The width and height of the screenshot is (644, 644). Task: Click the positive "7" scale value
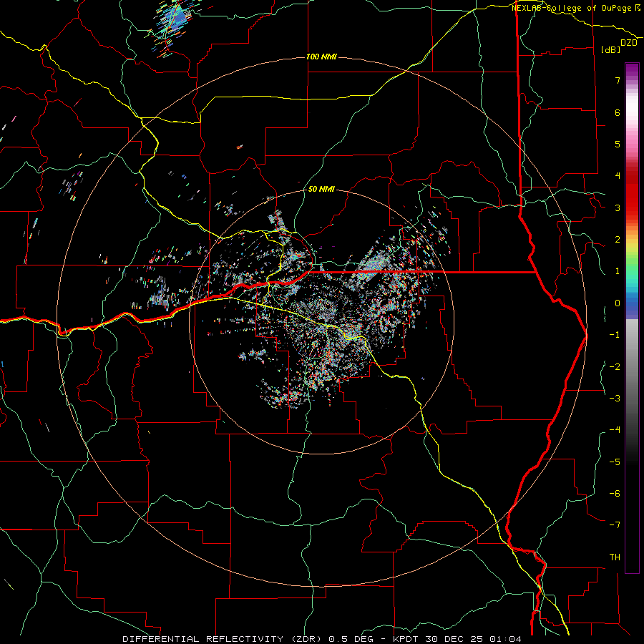pyautogui.click(x=618, y=80)
